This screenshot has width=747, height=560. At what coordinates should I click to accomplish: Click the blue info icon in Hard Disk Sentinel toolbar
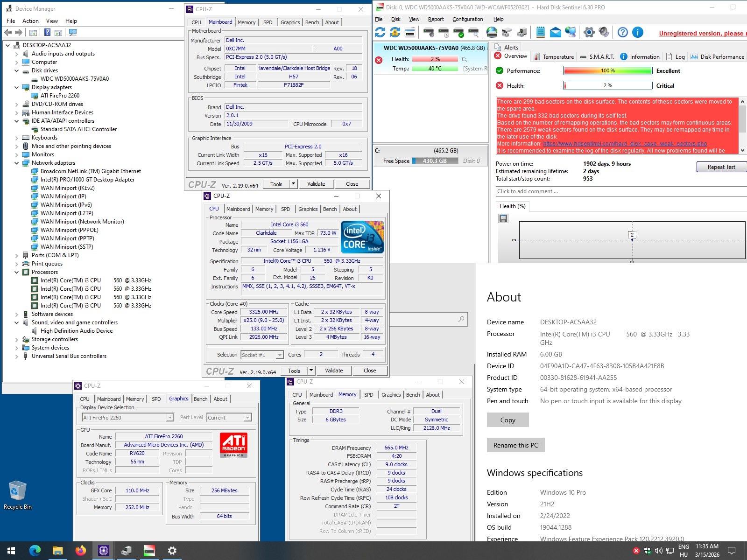click(637, 32)
